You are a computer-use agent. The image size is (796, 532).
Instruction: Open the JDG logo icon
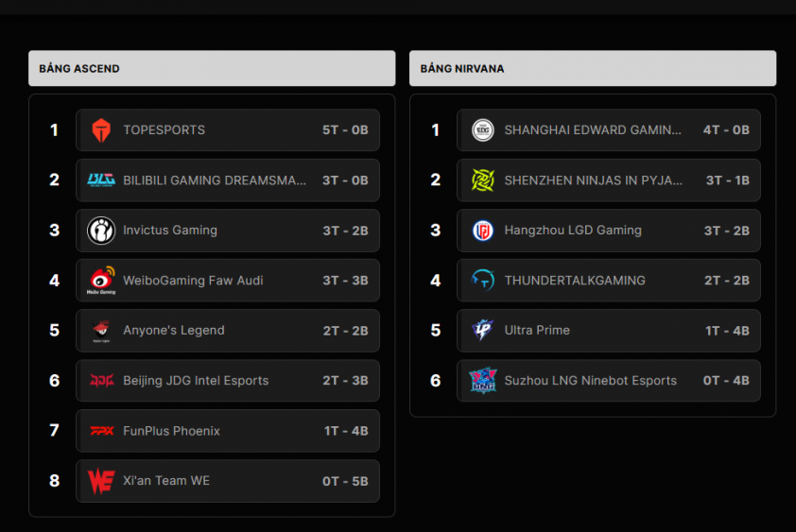click(x=101, y=380)
